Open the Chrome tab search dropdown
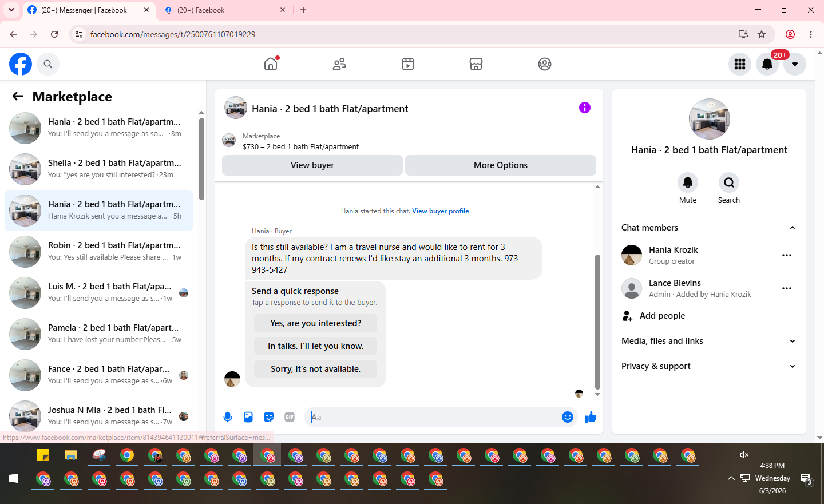This screenshot has width=824, height=504. click(11, 10)
